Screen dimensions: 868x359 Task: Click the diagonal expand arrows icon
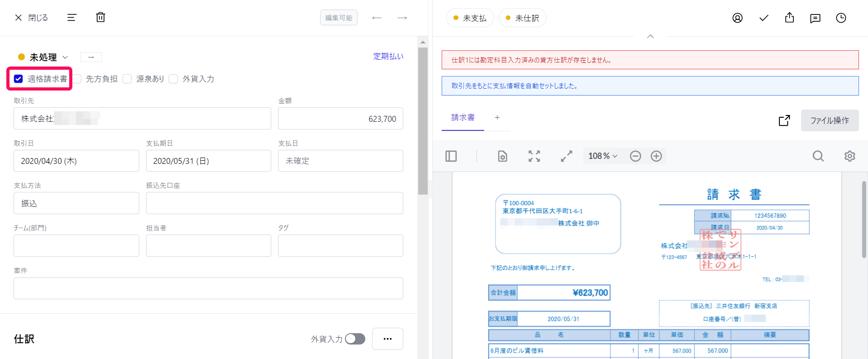(566, 156)
